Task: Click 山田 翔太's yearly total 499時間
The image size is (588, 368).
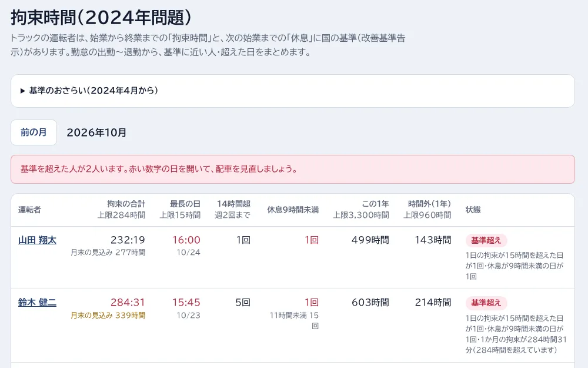Action: (x=370, y=240)
